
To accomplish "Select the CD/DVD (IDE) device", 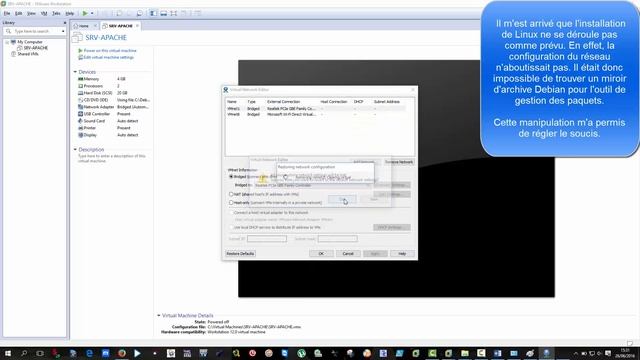I will (x=113, y=100).
